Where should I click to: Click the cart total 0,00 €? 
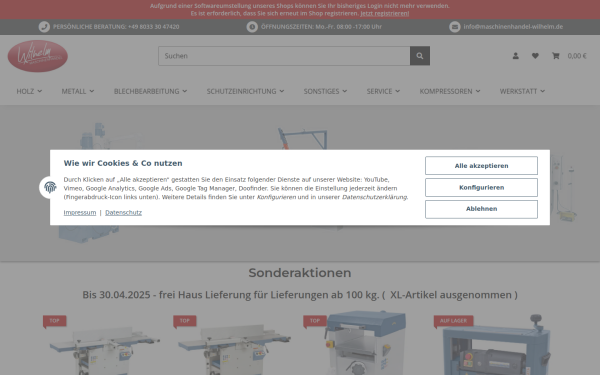click(x=577, y=56)
